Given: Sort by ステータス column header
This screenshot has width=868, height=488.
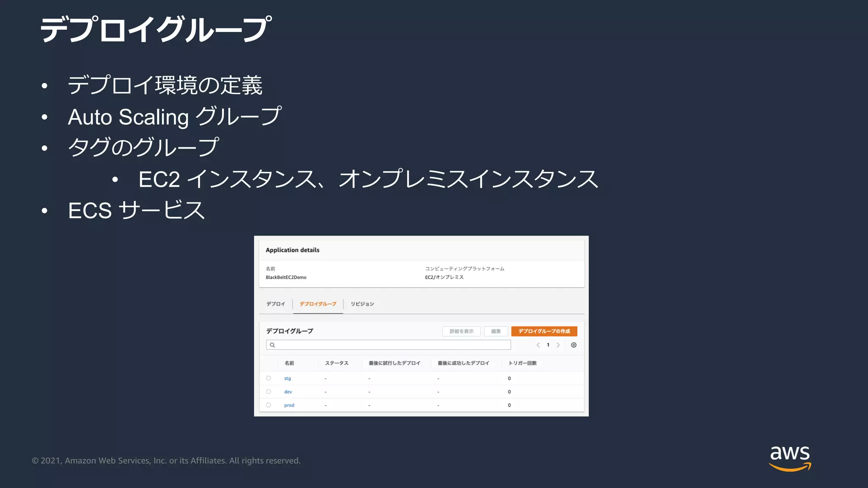Looking at the screenshot, I should tap(337, 363).
